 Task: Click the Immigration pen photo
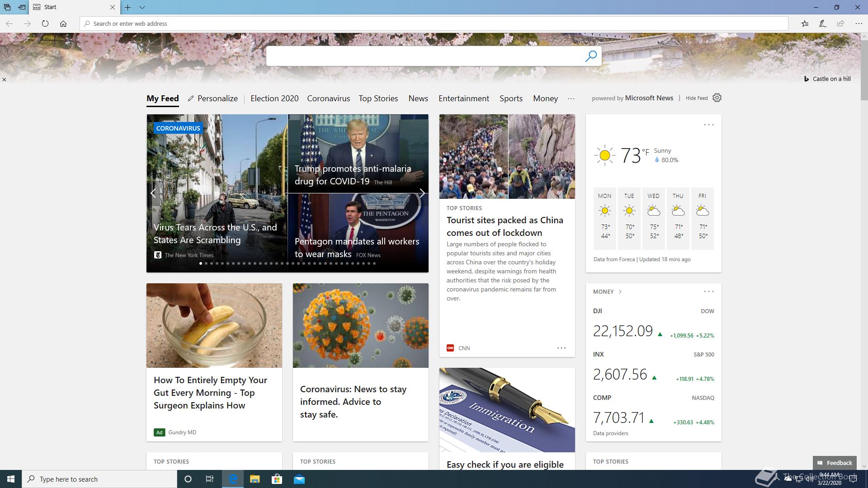coord(507,410)
